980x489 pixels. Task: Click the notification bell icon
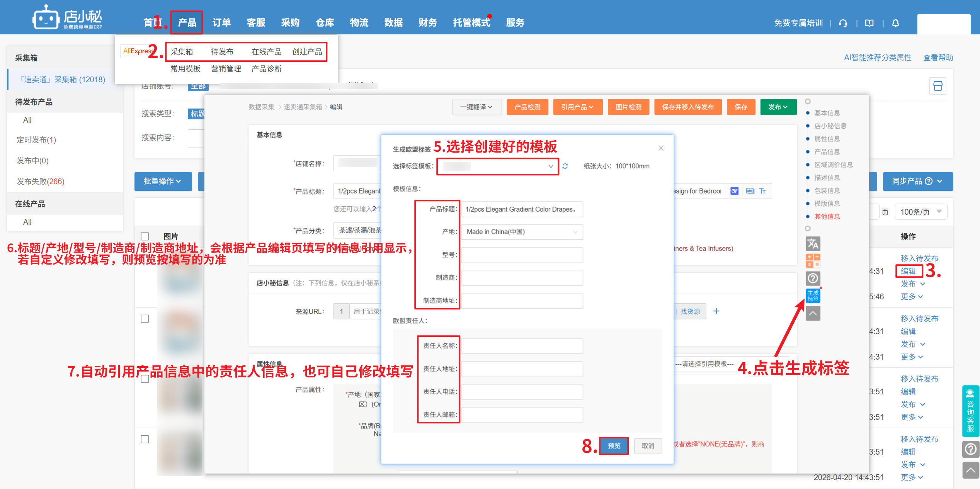(895, 23)
